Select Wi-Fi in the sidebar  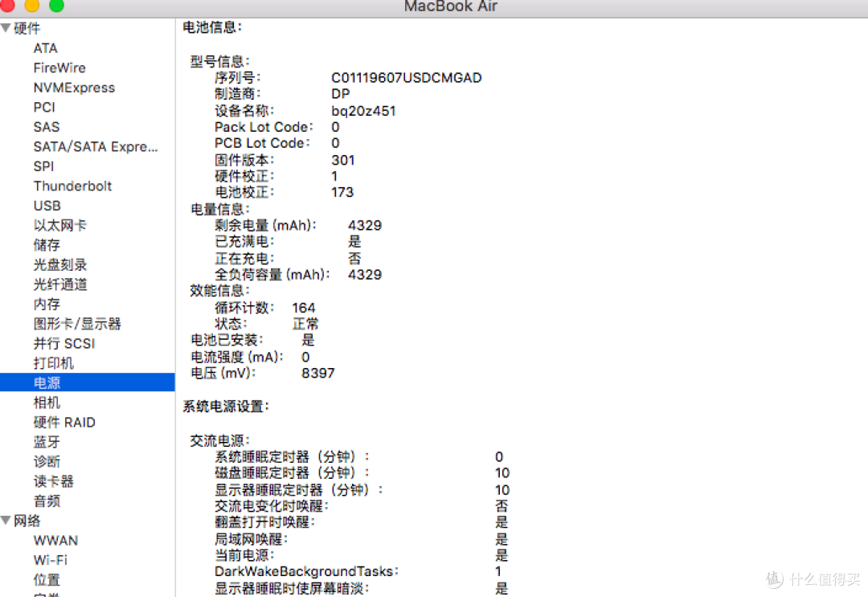[x=50, y=560]
